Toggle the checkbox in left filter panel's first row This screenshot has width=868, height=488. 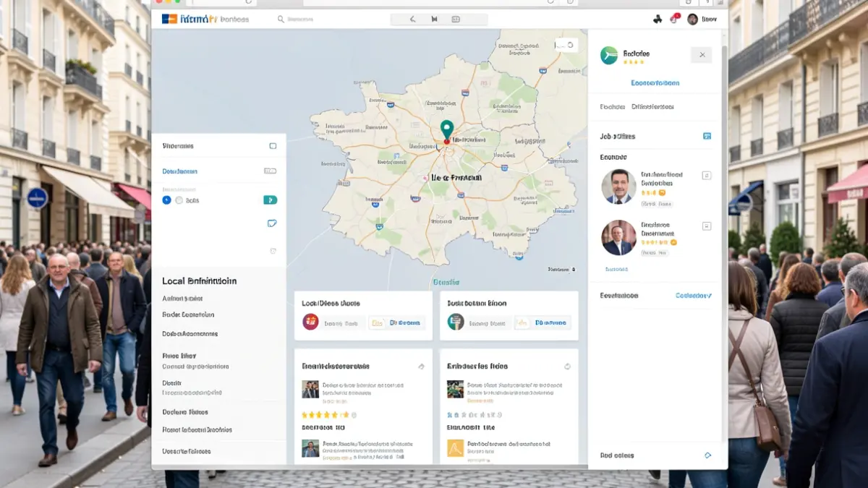click(x=273, y=146)
